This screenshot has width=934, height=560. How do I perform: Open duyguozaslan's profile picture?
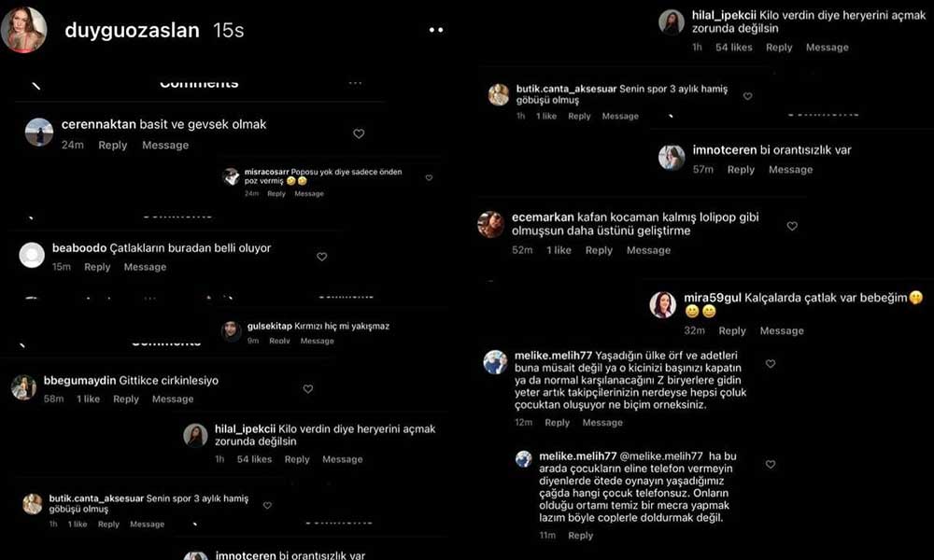[x=24, y=30]
